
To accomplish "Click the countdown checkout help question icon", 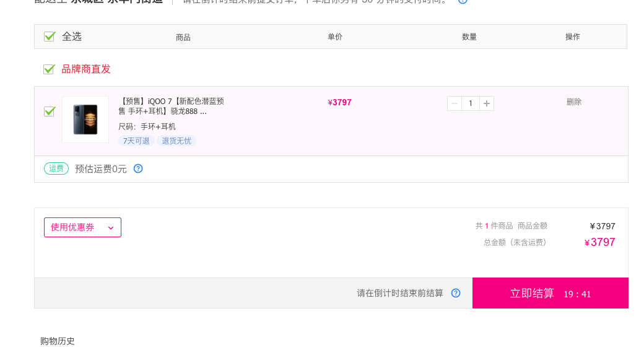I will (x=456, y=293).
